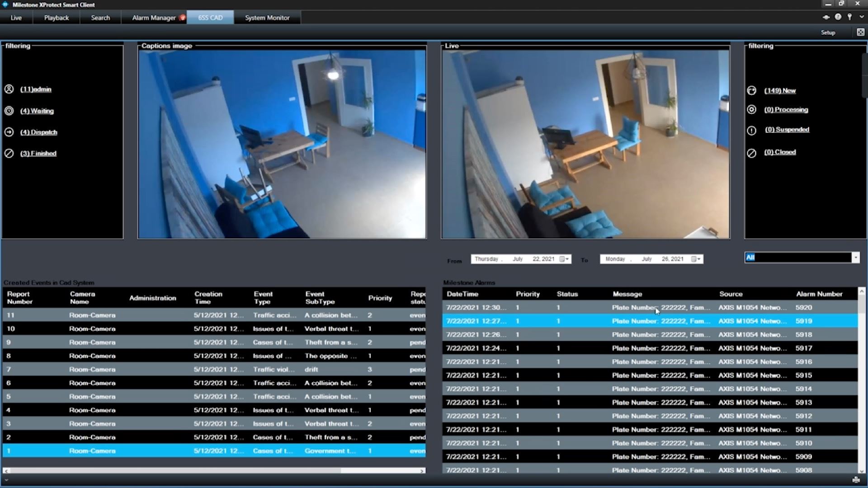Click the Dispatch arrow icon
Viewport: 868px width, 488px height.
[x=9, y=132]
